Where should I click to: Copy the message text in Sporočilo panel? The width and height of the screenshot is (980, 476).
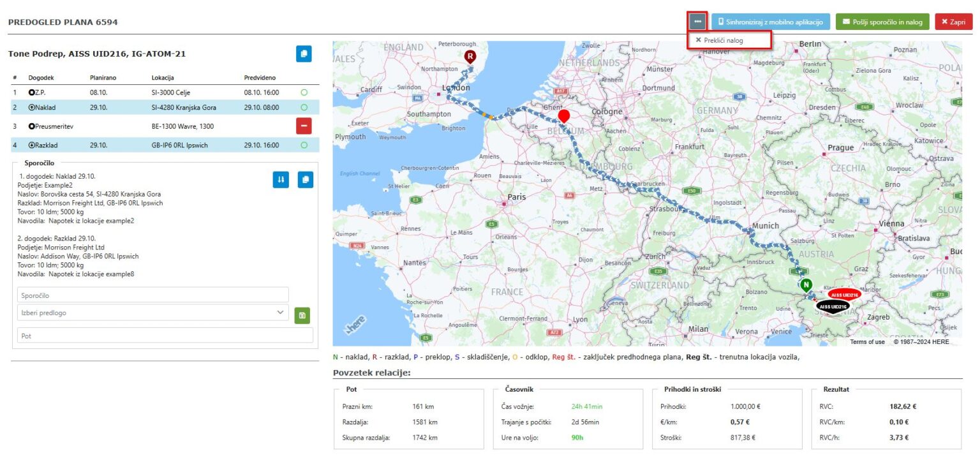306,180
